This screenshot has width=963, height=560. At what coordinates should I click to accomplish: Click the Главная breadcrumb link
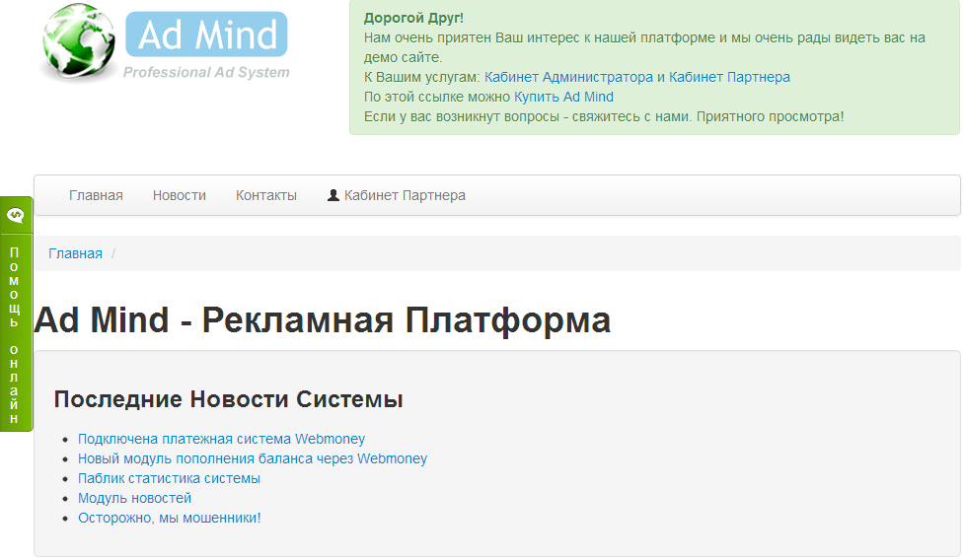[x=76, y=253]
